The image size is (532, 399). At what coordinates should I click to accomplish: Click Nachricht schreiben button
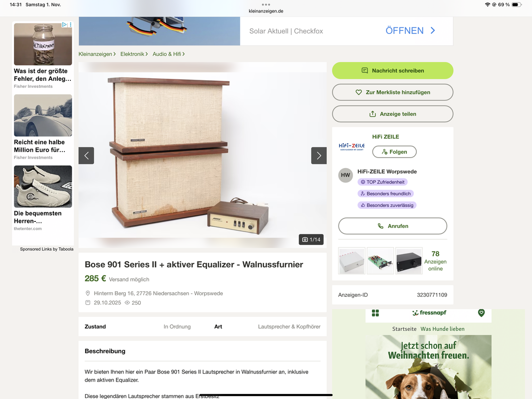[392, 70]
